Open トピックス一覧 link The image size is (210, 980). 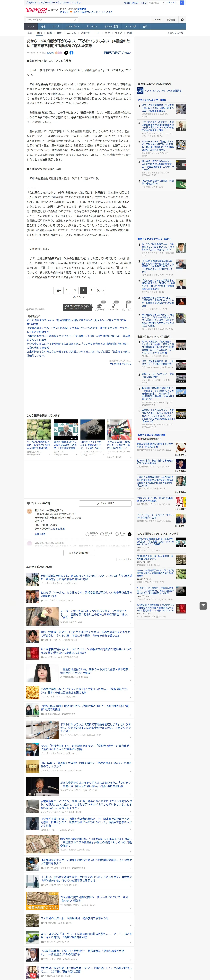175,33
